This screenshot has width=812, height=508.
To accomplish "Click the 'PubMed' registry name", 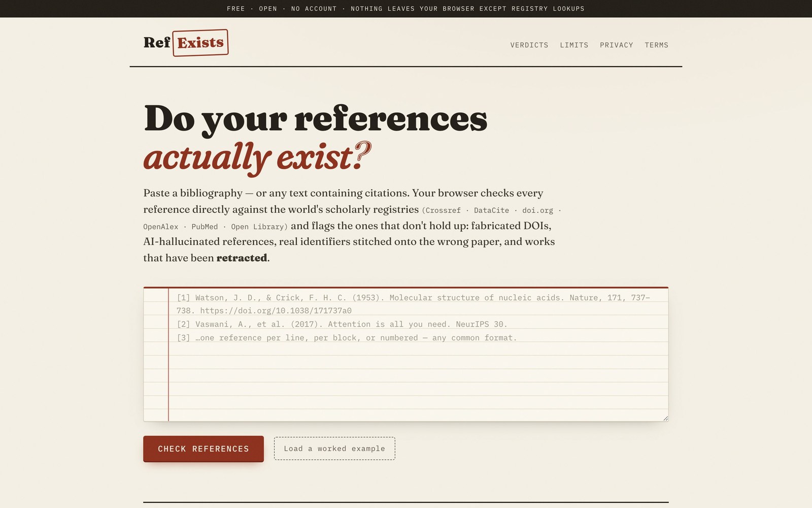I will click(x=205, y=227).
